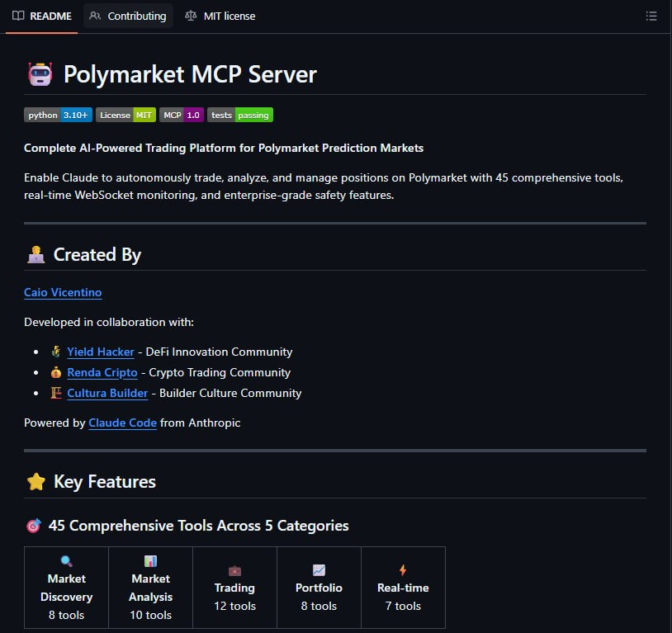Switch to the Contributing tab
Image resolution: width=672 pixels, height=633 pixels.
pyautogui.click(x=128, y=16)
